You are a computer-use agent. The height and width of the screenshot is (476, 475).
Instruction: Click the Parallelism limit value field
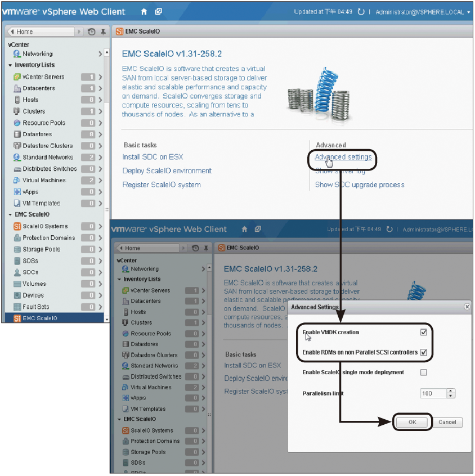tap(433, 394)
